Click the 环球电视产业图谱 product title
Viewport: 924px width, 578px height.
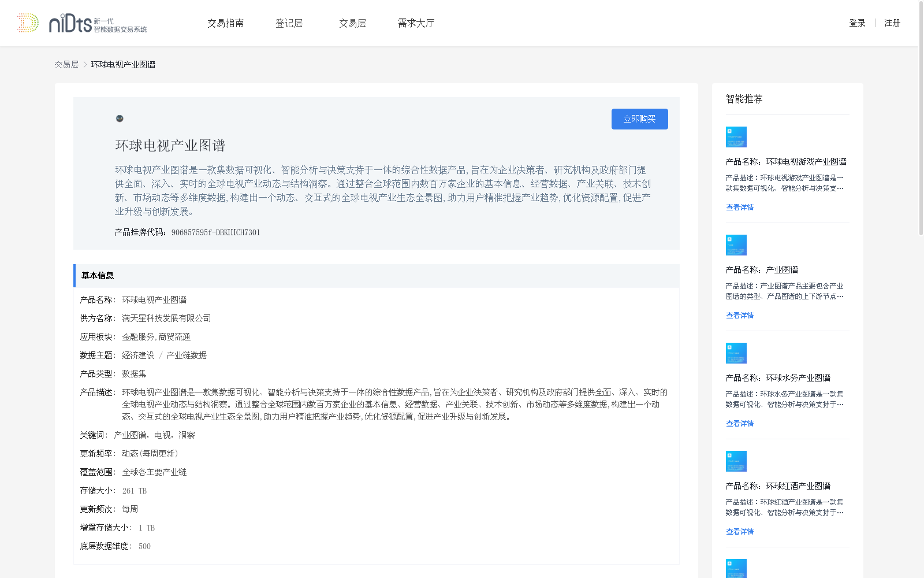point(170,146)
